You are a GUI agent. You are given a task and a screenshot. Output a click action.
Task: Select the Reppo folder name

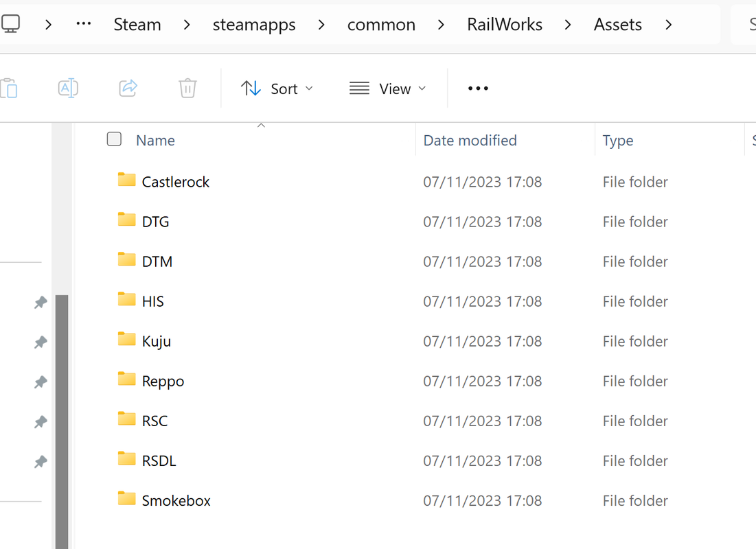click(x=163, y=382)
